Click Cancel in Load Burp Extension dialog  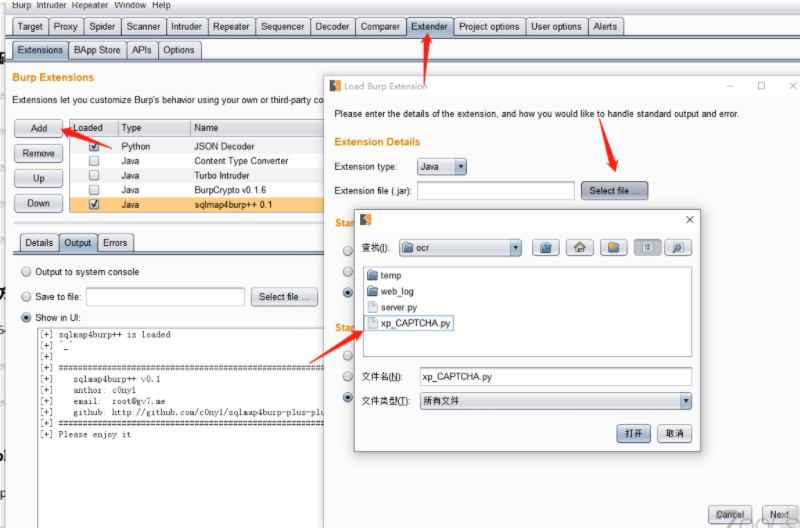tap(730, 514)
